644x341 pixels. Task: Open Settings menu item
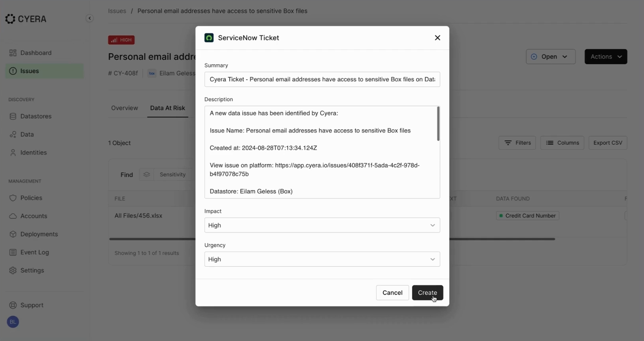pyautogui.click(x=44, y=270)
